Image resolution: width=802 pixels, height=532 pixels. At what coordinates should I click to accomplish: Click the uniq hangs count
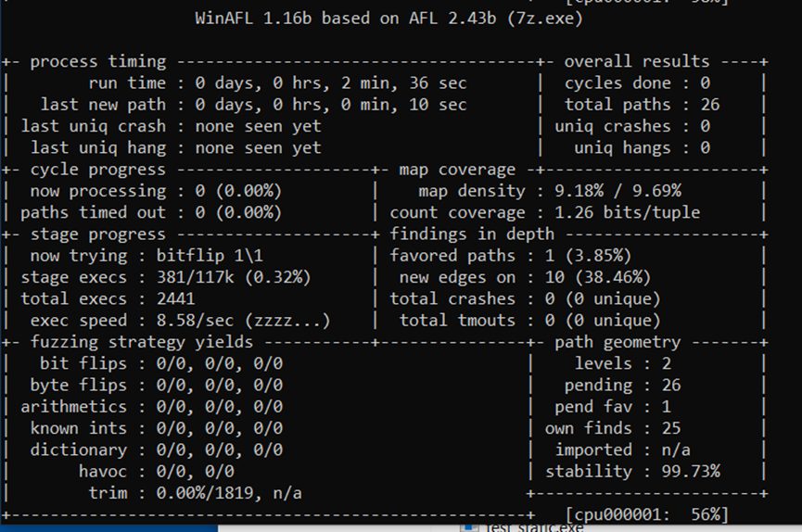(x=705, y=148)
